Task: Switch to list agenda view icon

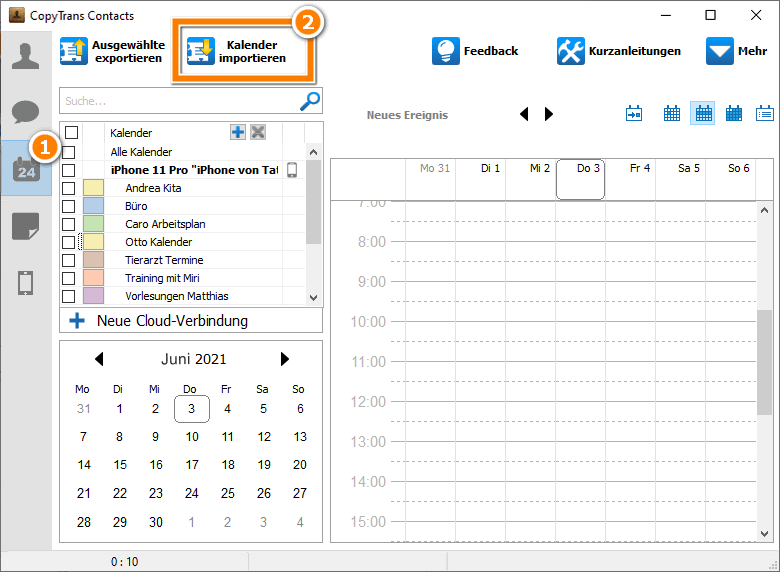Action: coord(765,114)
